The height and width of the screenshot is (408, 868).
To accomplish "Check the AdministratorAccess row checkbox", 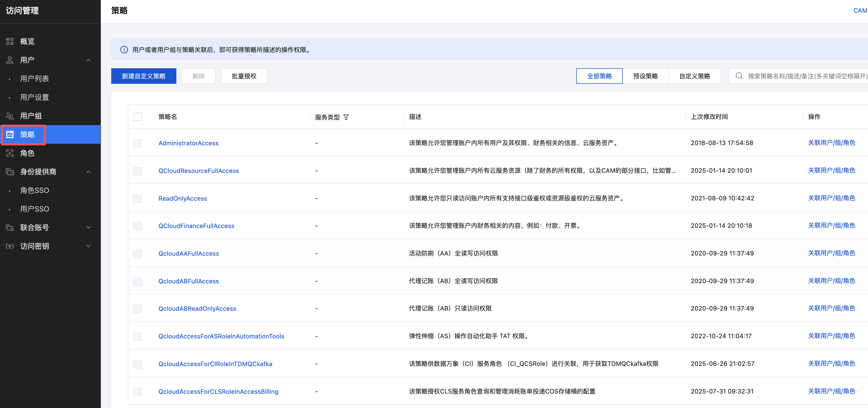I will [138, 143].
